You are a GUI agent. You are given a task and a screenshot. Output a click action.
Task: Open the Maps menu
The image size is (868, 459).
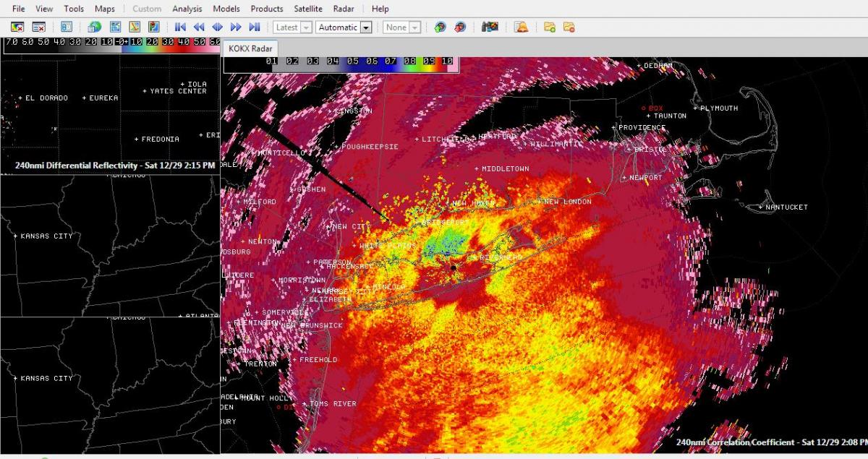(x=105, y=9)
